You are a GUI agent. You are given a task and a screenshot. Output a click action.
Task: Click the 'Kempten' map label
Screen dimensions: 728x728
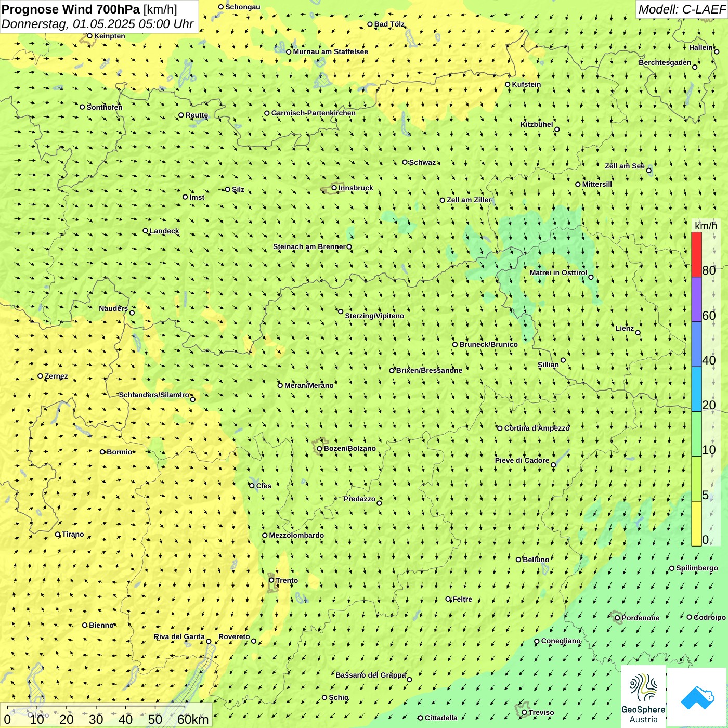click(x=110, y=36)
